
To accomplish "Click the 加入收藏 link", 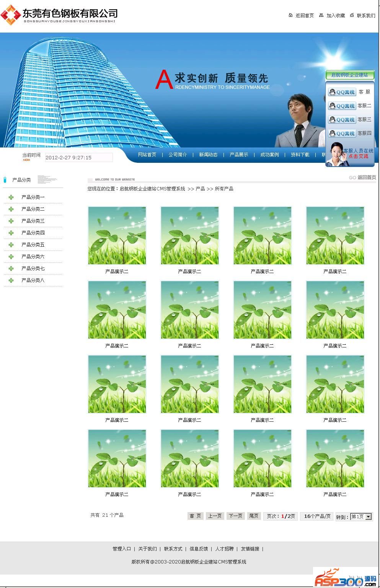I will [x=336, y=16].
